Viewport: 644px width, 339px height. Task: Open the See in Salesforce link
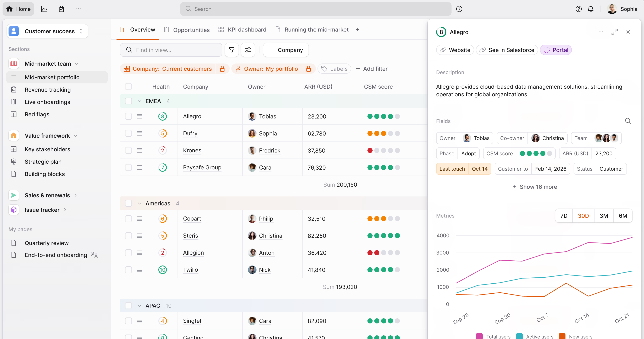pos(507,50)
